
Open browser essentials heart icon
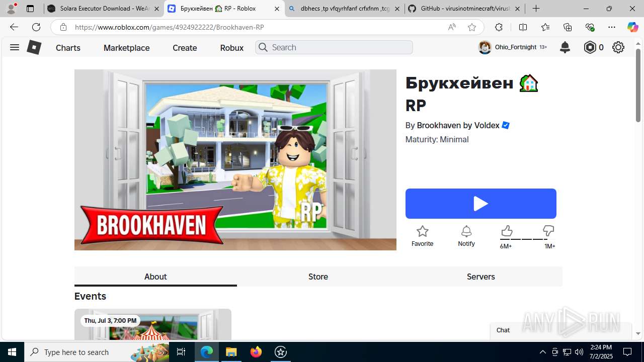coord(590,27)
